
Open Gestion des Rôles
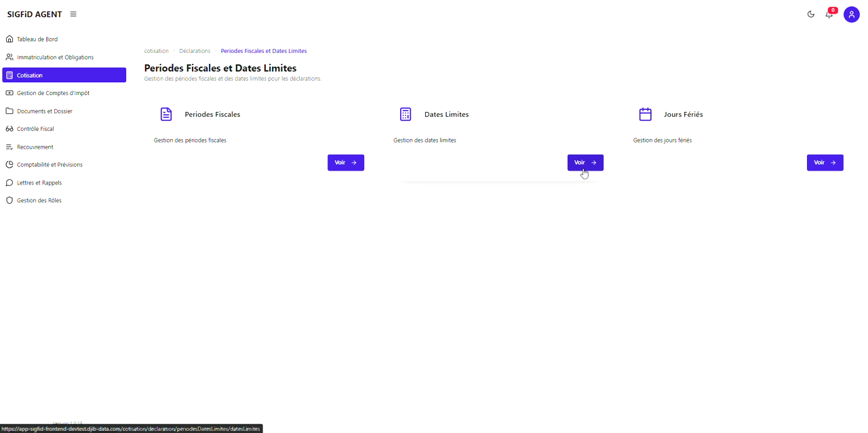[39, 201]
